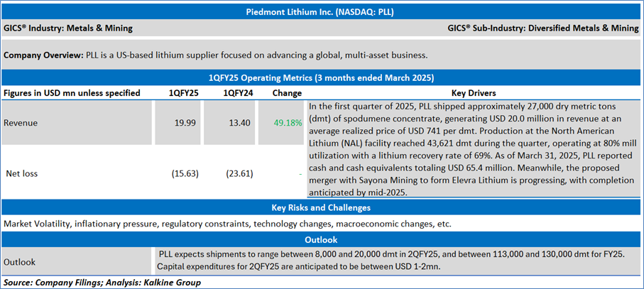Click the Figures in USD mn header cell
Image resolution: width=644 pixels, height=289 pixels.
72,93
